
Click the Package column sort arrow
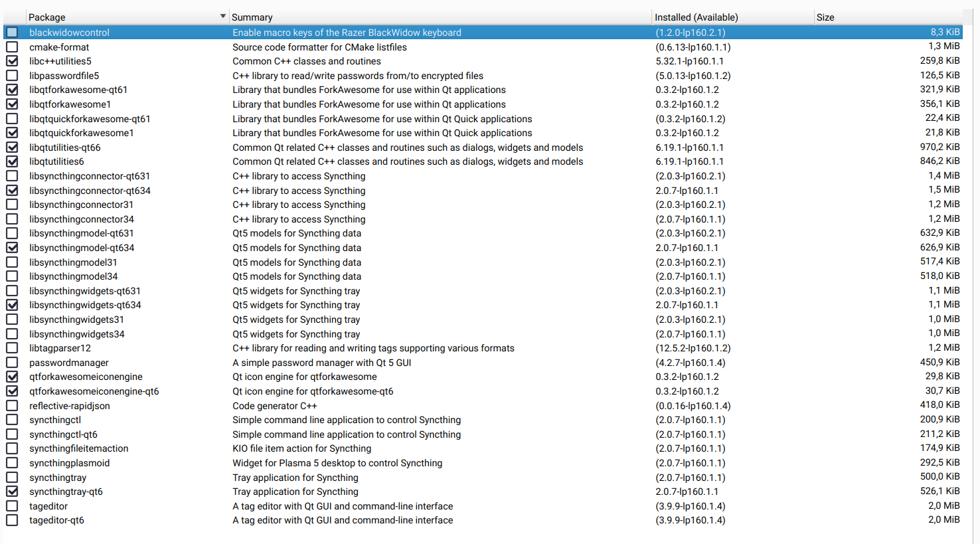(x=222, y=17)
